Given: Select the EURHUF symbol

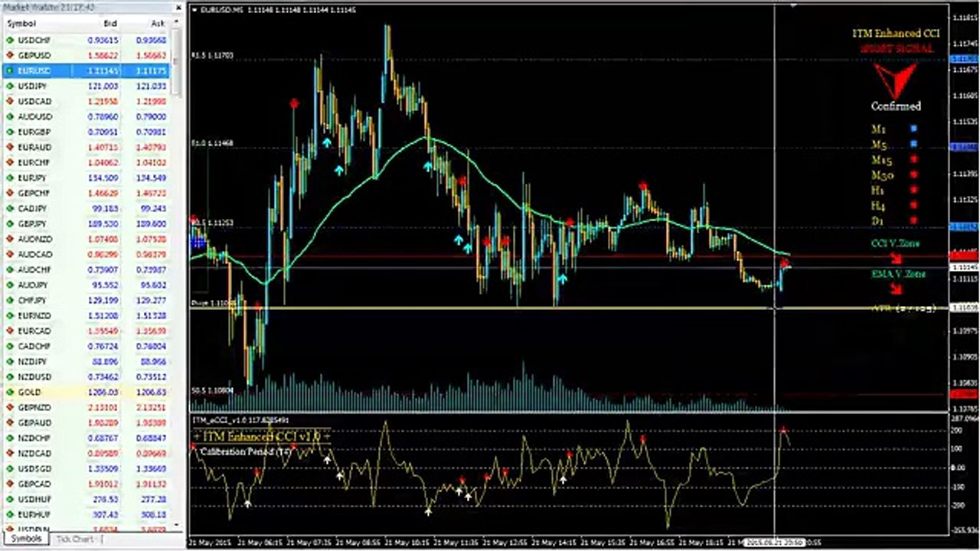Looking at the screenshot, I should 34,515.
